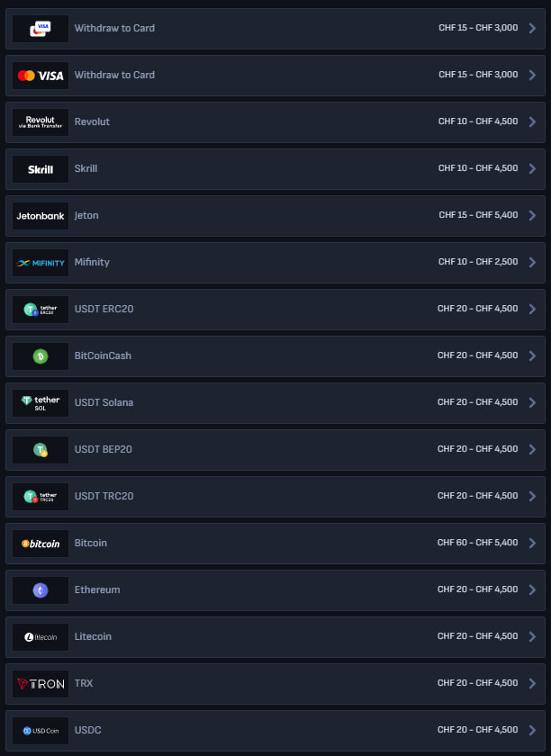Viewport: 551px width, 756px height.
Task: Open first Withdraw to Card option
Action: pyautogui.click(x=275, y=29)
